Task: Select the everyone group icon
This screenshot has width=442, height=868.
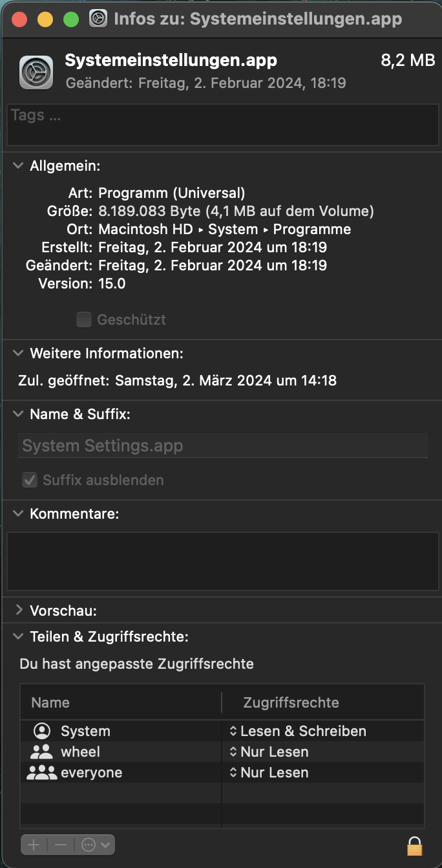Action: coord(42,772)
